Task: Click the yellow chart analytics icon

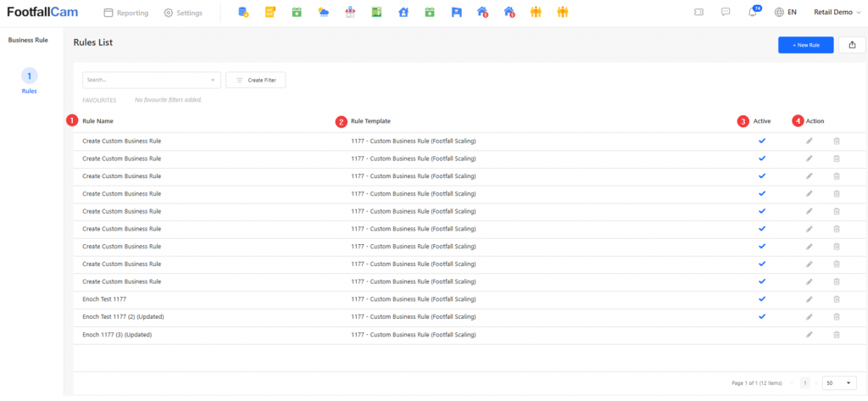Action: [270, 13]
